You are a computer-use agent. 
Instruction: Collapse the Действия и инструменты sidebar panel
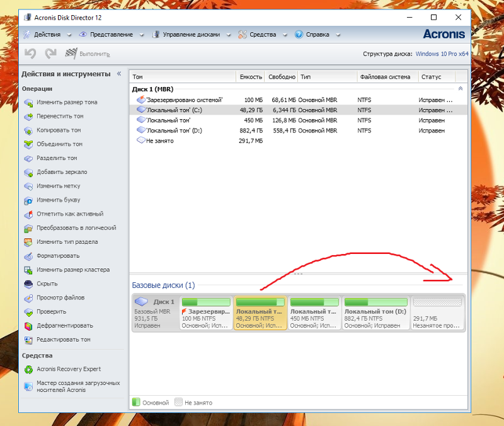pos(119,74)
